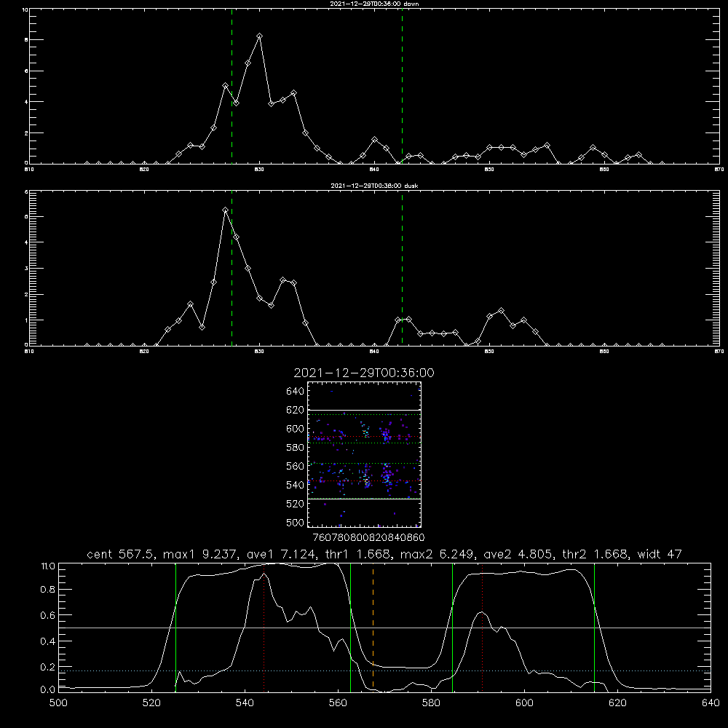Select the 'ave1 7.124' value
The image size is (728, 728).
click(281, 554)
